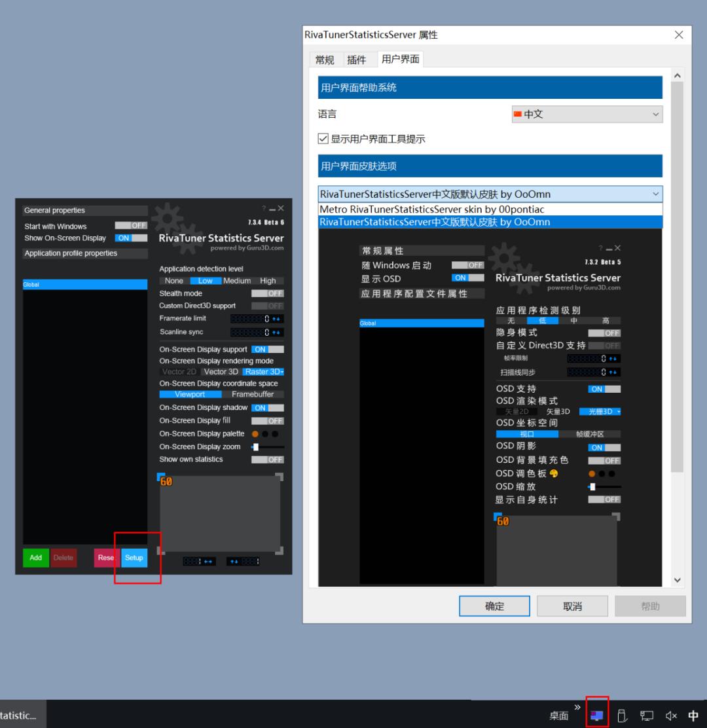Click the muted volume icon in taskbar
This screenshot has height=728, width=707.
pos(670,716)
